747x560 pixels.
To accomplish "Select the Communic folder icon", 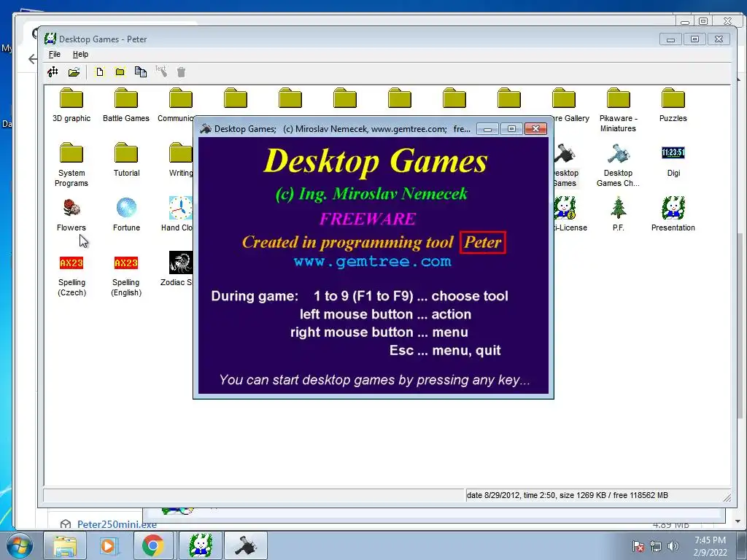I will pyautogui.click(x=181, y=98).
